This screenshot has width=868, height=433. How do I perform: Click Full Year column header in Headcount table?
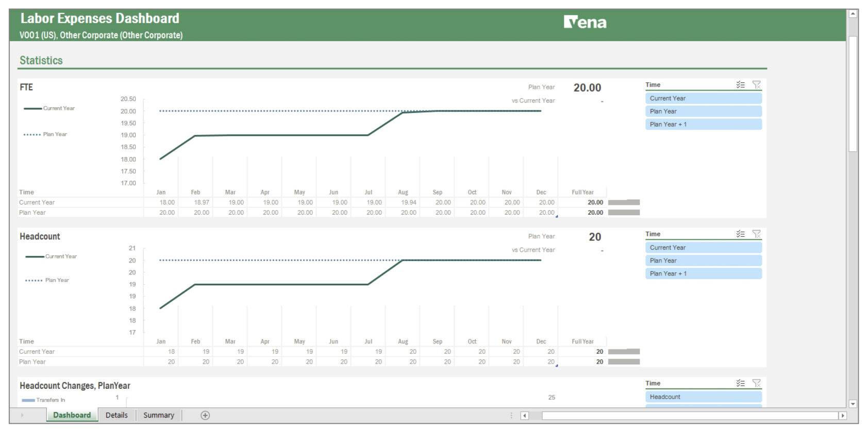(582, 341)
